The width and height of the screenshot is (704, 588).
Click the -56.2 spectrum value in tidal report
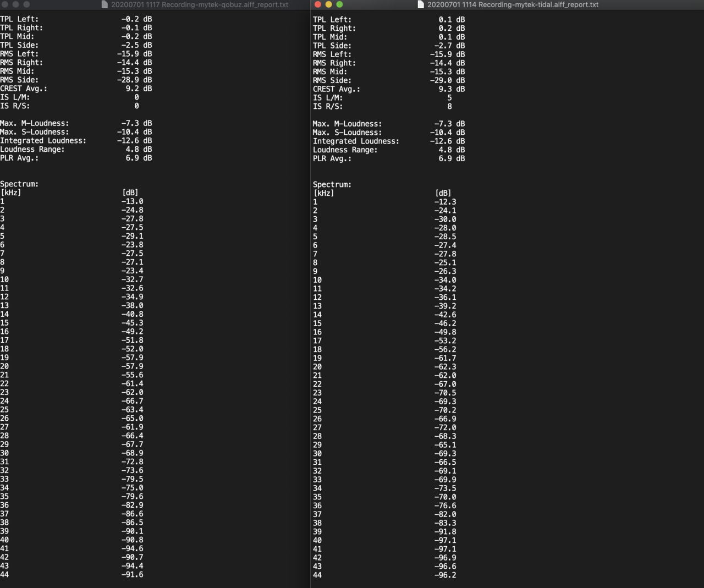point(445,350)
